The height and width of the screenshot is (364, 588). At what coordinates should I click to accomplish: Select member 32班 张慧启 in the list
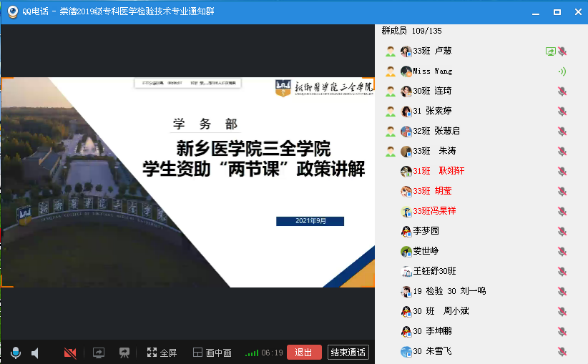pyautogui.click(x=436, y=131)
